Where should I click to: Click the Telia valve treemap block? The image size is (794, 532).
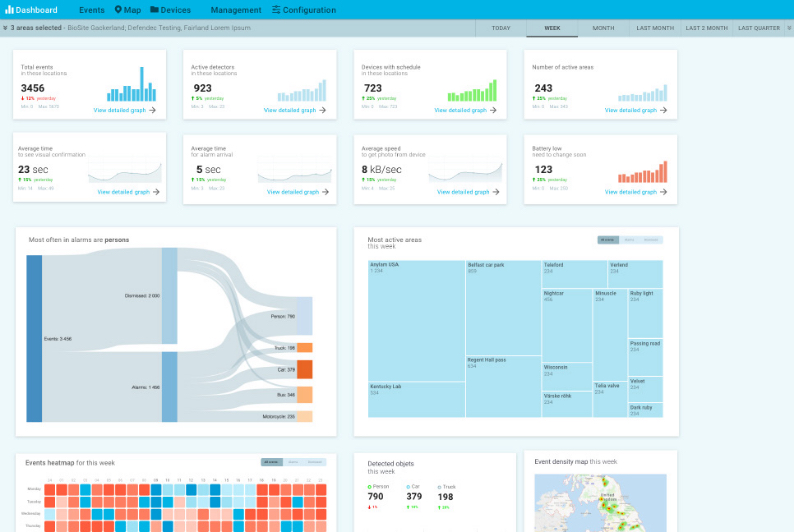coord(610,399)
